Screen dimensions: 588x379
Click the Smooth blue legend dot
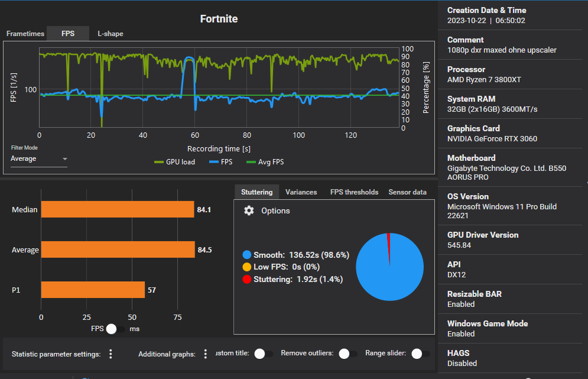pyautogui.click(x=247, y=255)
